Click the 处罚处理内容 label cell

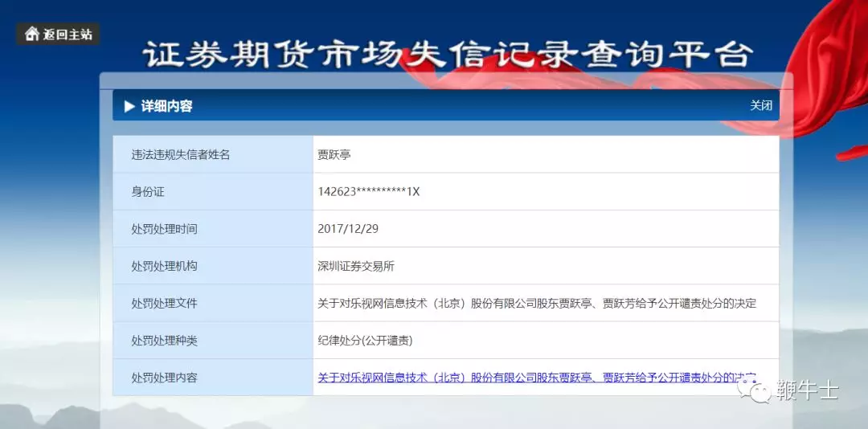213,378
